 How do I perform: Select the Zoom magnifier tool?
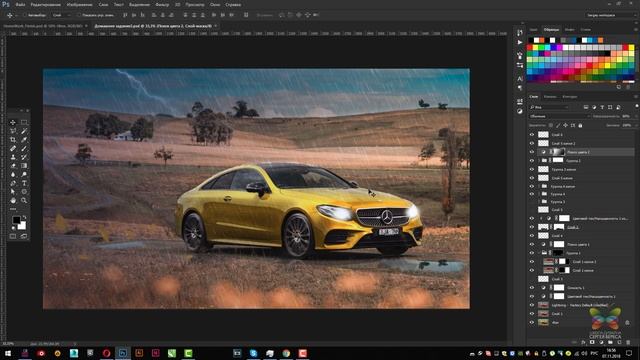[x=24, y=200]
